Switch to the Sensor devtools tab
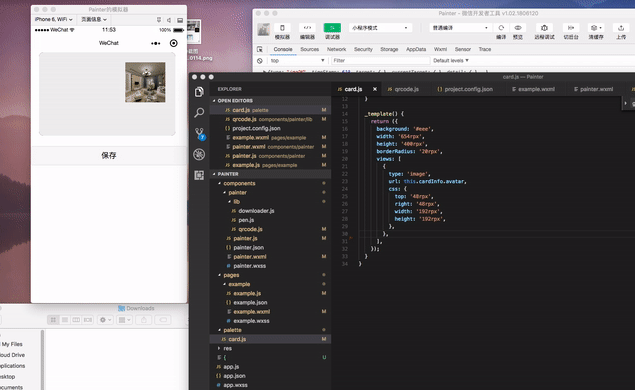The image size is (635, 390). click(462, 49)
